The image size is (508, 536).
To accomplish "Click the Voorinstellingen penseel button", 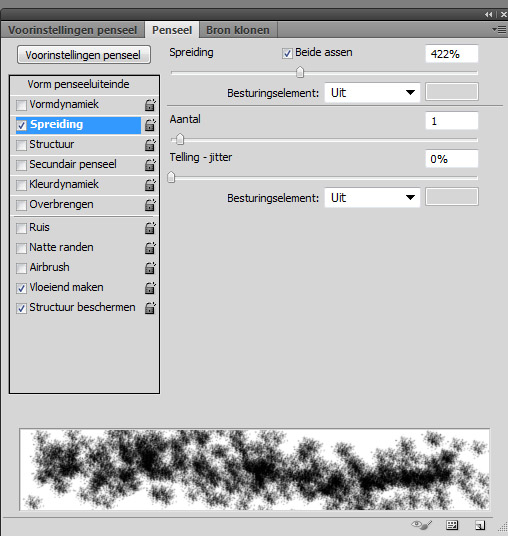I will click(84, 55).
